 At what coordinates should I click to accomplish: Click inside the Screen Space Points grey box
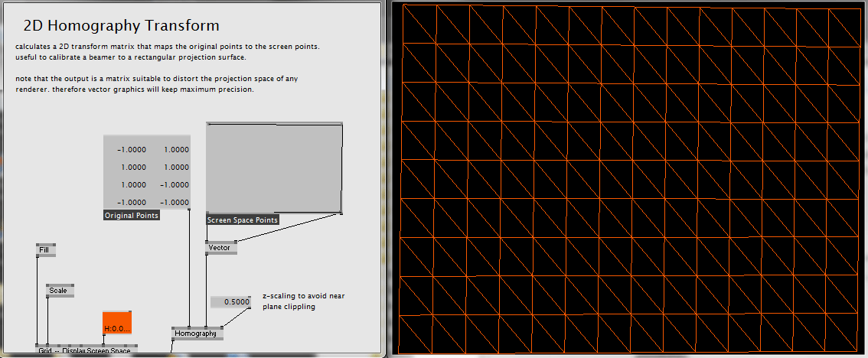275,168
